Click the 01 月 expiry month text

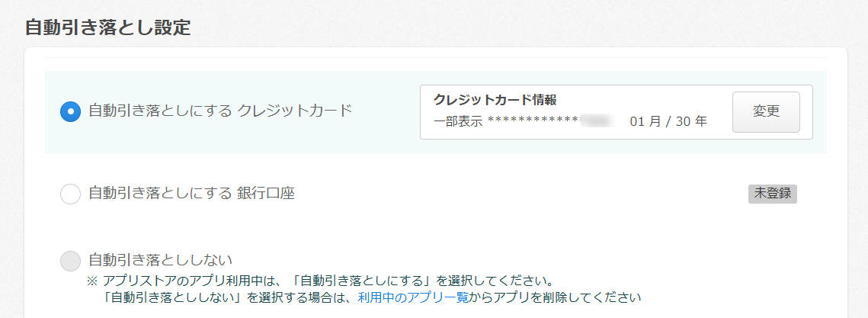coord(644,121)
